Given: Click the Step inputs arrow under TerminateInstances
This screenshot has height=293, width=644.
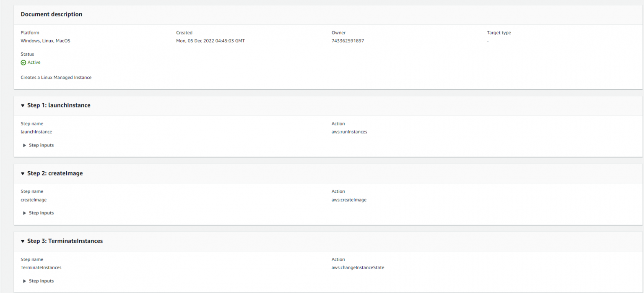Looking at the screenshot, I should pos(24,281).
